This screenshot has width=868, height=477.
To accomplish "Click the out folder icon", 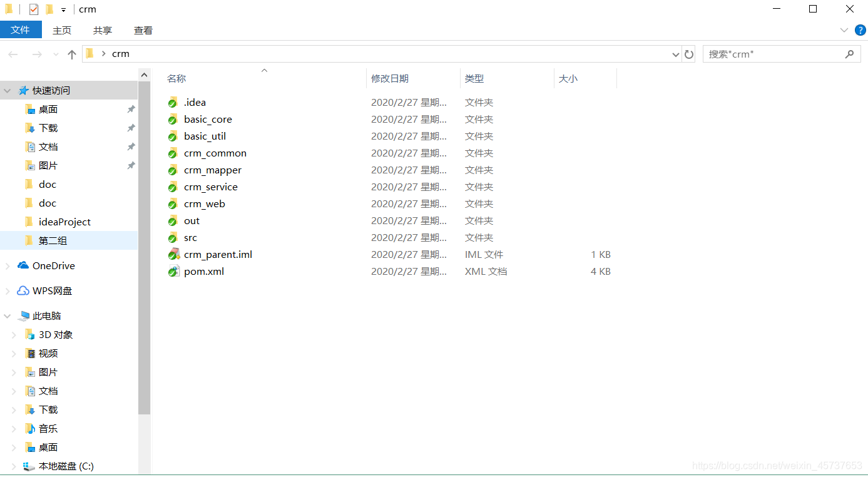I will click(x=173, y=221).
